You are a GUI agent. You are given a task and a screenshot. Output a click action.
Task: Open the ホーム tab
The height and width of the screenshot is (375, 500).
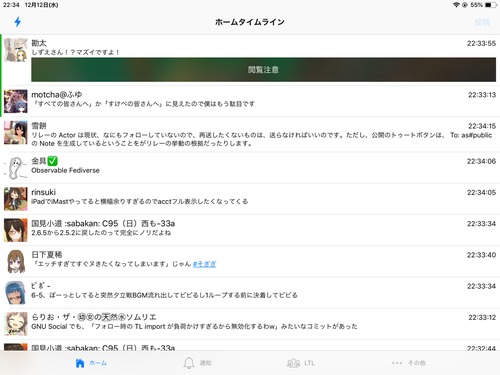(x=91, y=363)
